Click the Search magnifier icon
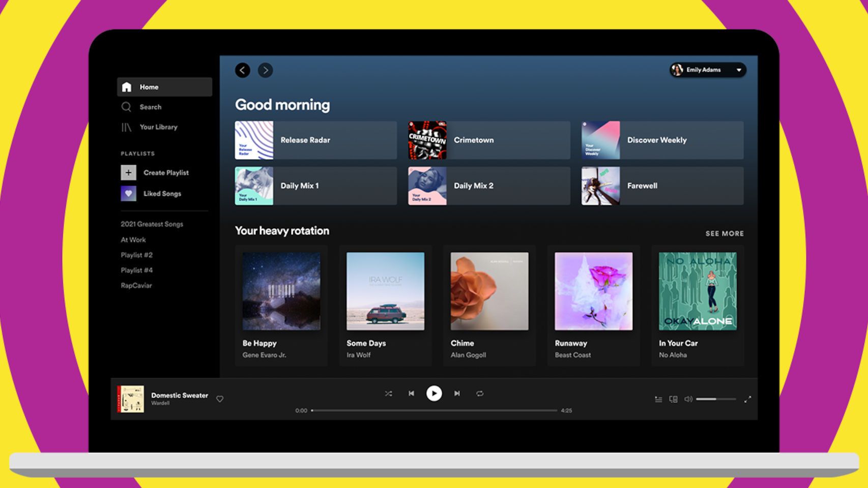 point(126,107)
